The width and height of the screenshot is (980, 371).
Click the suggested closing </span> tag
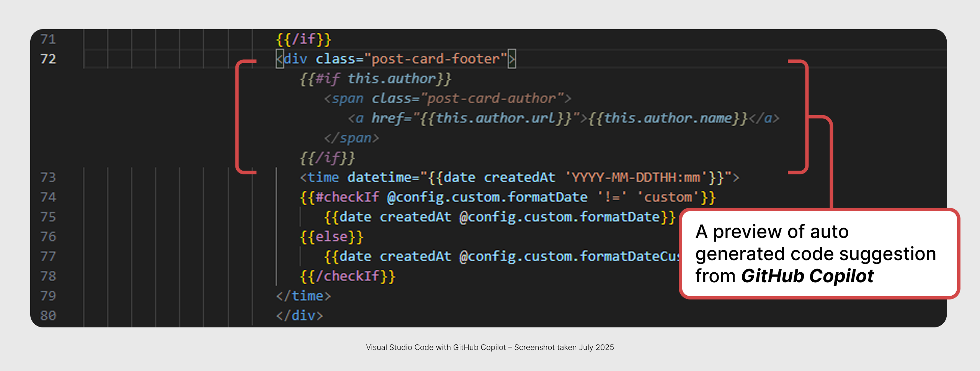click(351, 138)
